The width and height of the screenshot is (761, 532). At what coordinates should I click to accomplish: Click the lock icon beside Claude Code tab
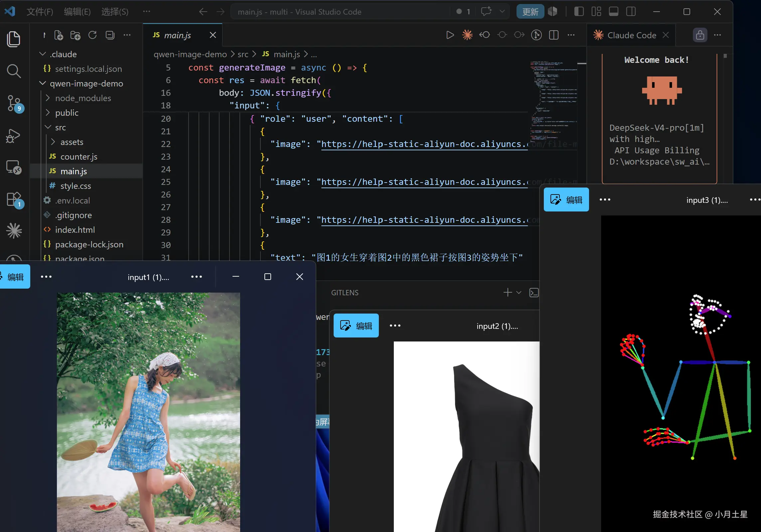700,35
